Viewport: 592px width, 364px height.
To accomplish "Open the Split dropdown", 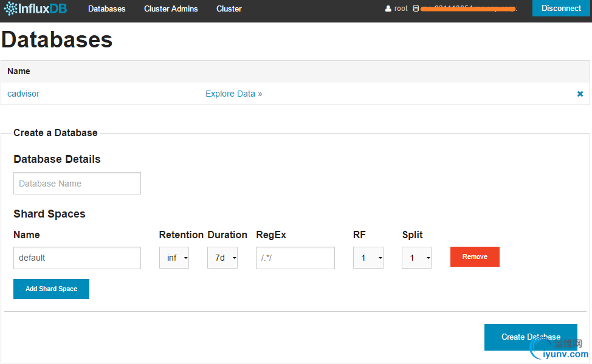I will (416, 258).
